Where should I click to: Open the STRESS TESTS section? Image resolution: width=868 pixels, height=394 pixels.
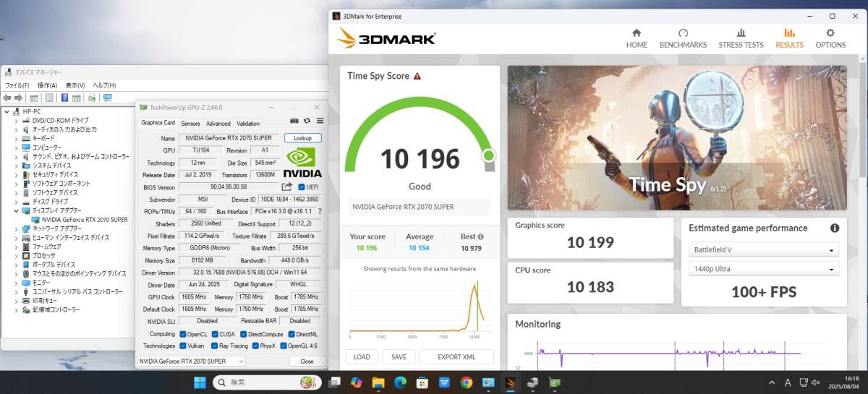pos(741,38)
